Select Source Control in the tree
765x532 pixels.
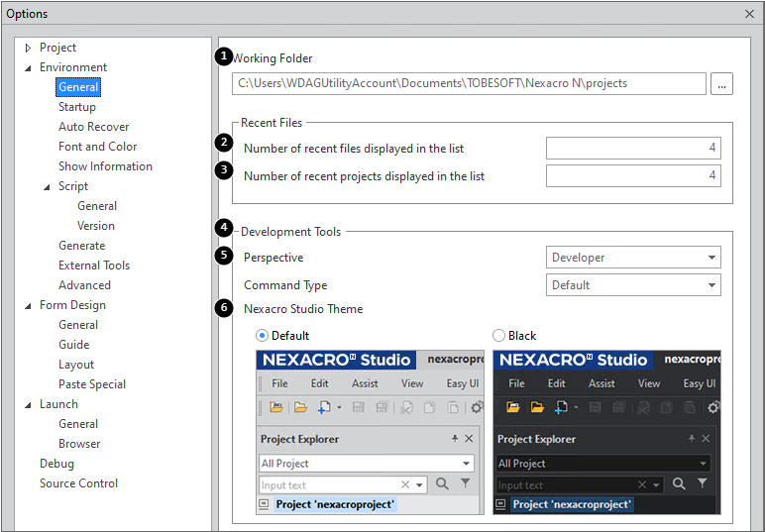78,483
